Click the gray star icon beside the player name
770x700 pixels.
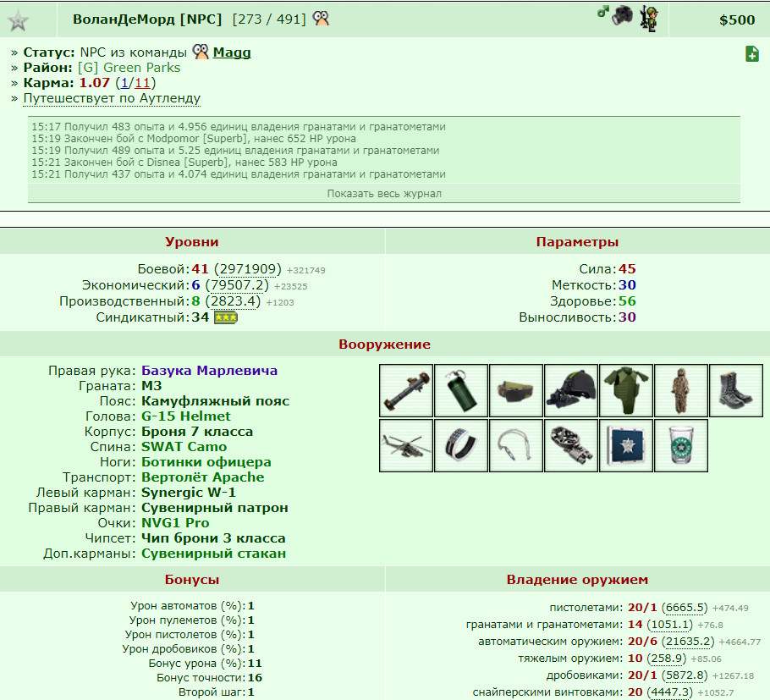(18, 21)
